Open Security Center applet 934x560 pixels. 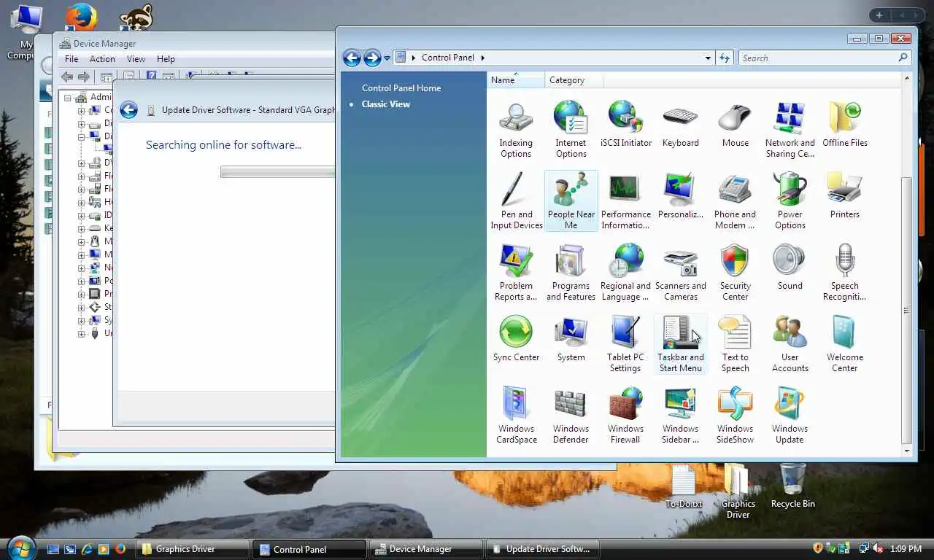pyautogui.click(x=735, y=273)
